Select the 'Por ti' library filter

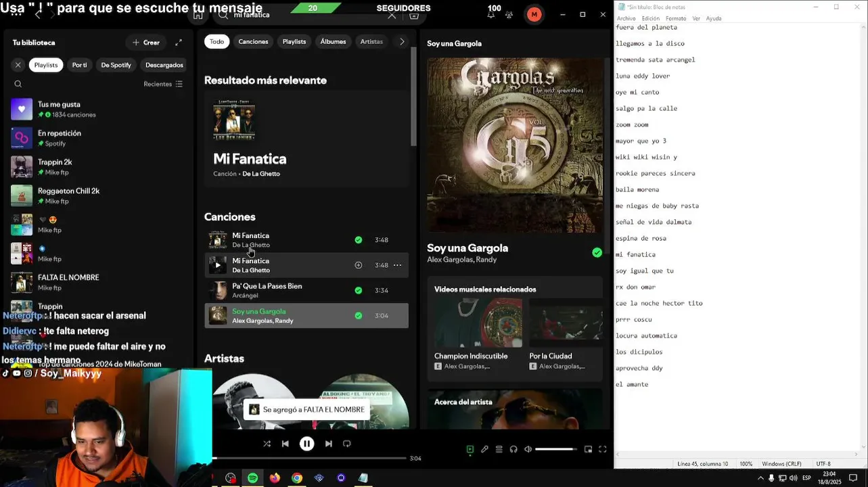pos(80,65)
